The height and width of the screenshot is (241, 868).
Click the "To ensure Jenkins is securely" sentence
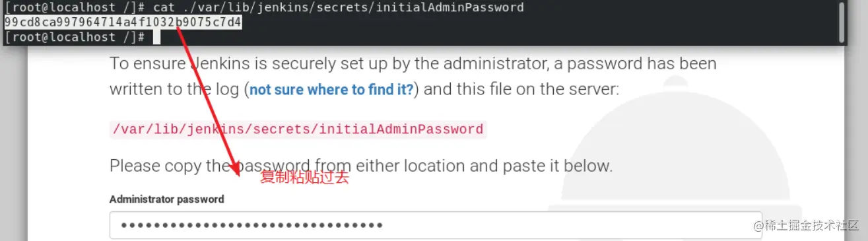tap(413, 64)
